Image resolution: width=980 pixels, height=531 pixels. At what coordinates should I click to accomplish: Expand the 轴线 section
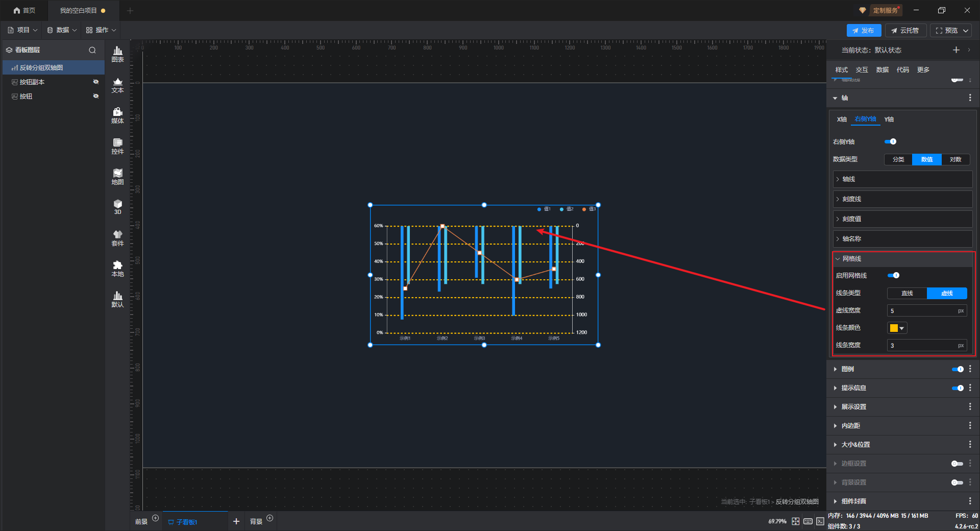[902, 179]
